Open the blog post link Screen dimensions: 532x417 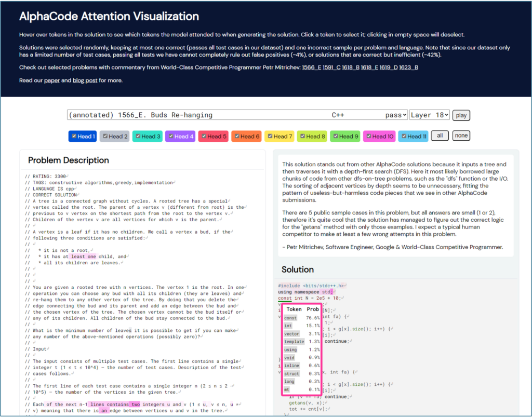point(85,80)
